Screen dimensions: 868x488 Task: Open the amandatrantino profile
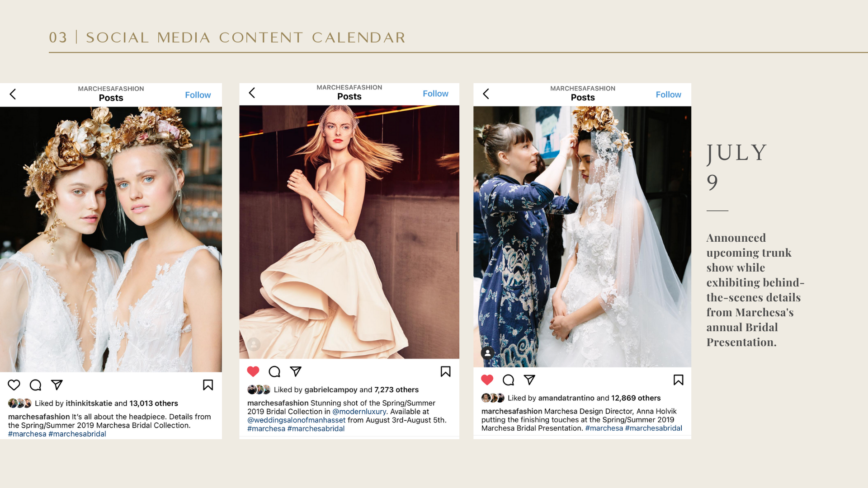(566, 398)
